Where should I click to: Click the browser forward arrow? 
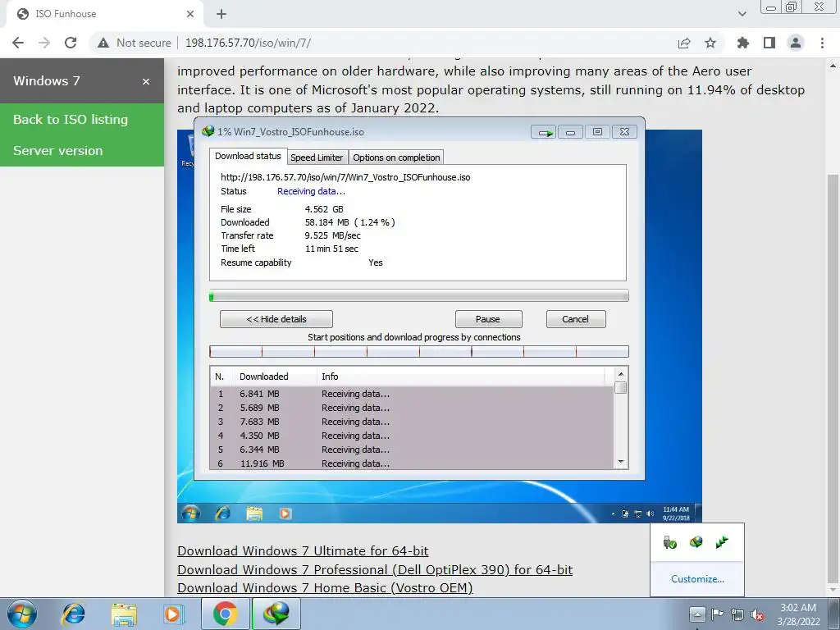(x=44, y=43)
